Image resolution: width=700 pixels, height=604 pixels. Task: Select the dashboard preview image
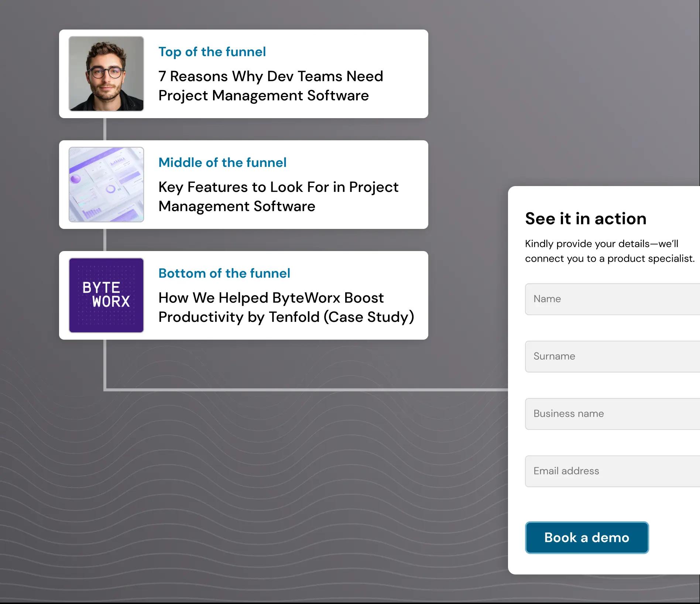point(106,185)
